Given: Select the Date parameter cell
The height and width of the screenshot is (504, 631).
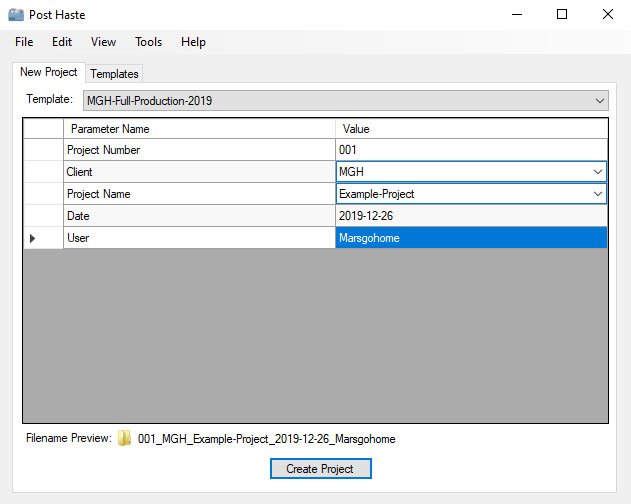Looking at the screenshot, I should pos(199,216).
